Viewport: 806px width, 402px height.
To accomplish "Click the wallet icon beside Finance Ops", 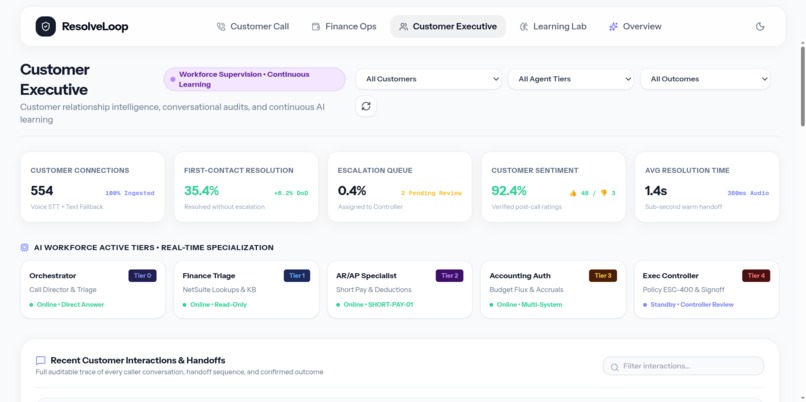I will tap(316, 27).
